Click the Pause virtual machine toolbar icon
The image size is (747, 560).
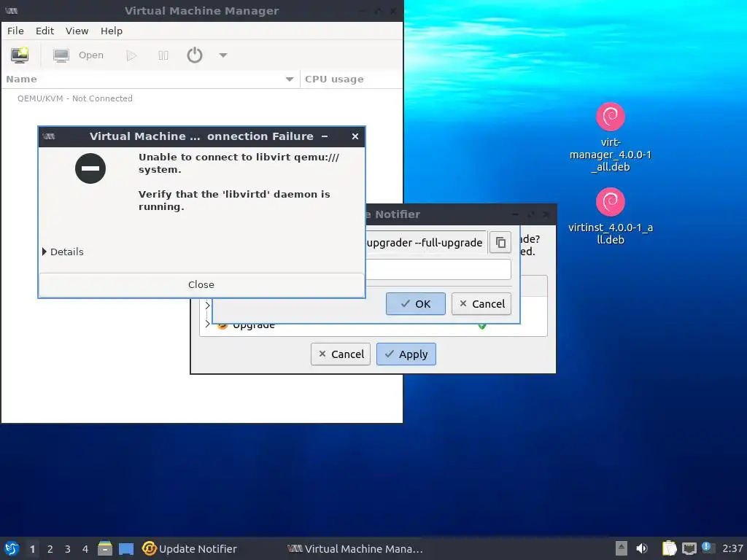pos(163,55)
